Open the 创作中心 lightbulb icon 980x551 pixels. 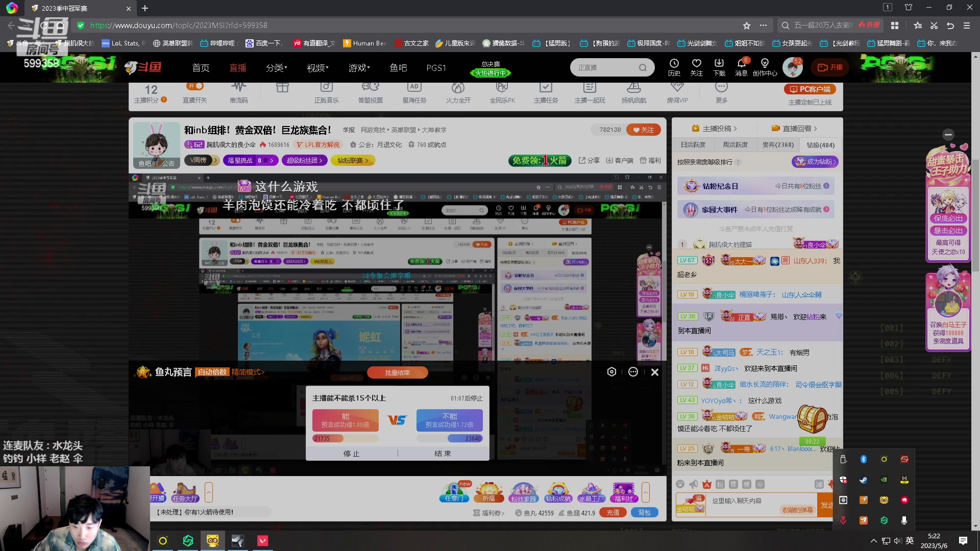[765, 67]
